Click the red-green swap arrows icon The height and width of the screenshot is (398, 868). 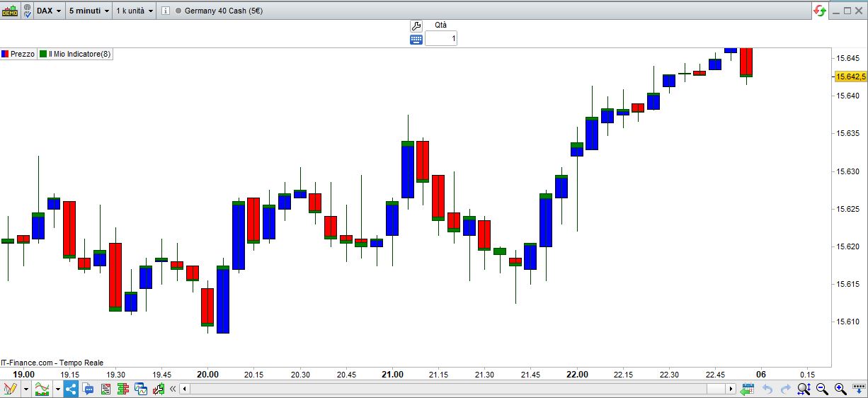pyautogui.click(x=820, y=11)
